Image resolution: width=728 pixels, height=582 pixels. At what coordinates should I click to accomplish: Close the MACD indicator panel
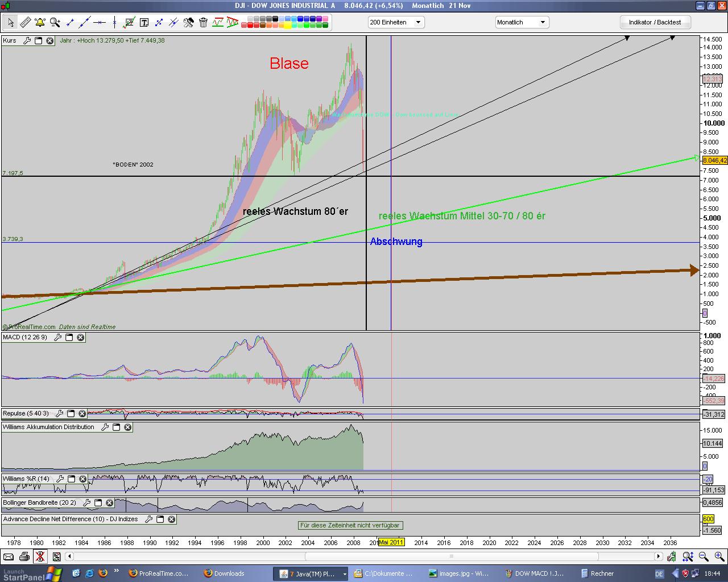tap(81, 338)
